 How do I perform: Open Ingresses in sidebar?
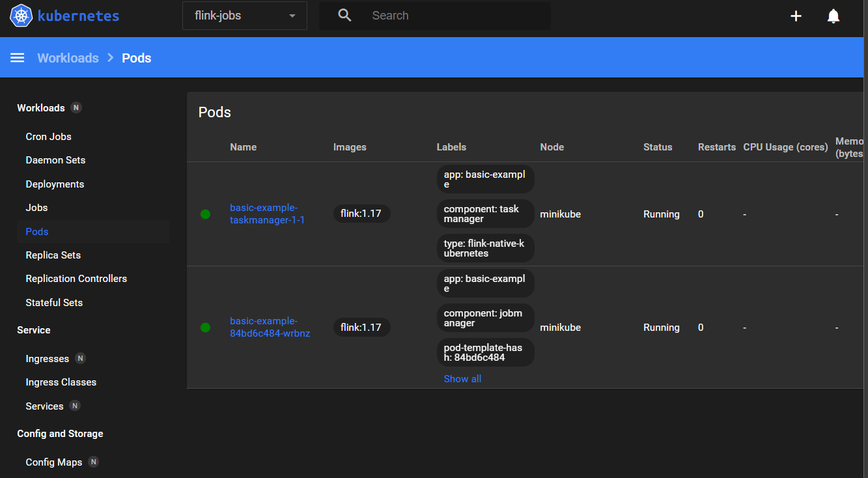[x=47, y=359]
